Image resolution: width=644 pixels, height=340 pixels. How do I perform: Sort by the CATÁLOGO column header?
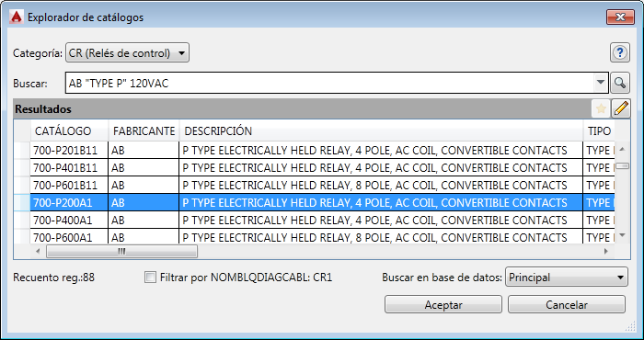(x=69, y=131)
